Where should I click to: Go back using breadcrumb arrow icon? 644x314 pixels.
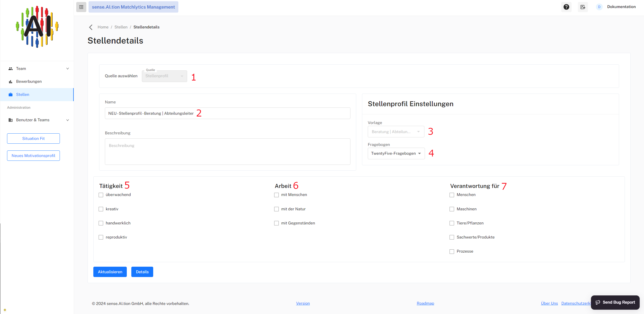[91, 27]
